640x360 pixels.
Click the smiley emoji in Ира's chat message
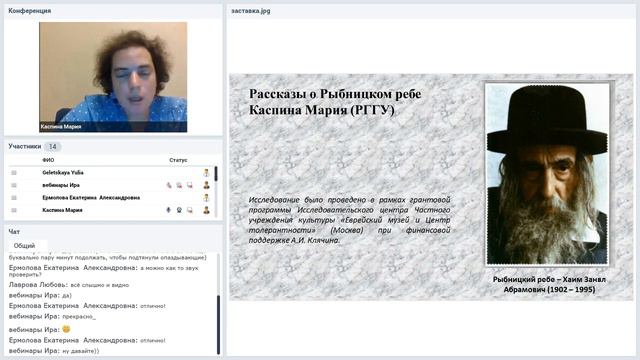pos(66,329)
